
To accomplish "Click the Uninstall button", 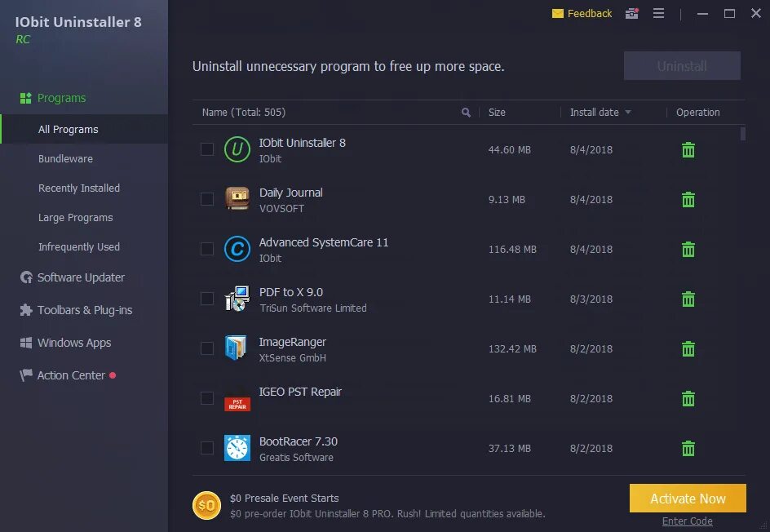I will click(x=682, y=66).
